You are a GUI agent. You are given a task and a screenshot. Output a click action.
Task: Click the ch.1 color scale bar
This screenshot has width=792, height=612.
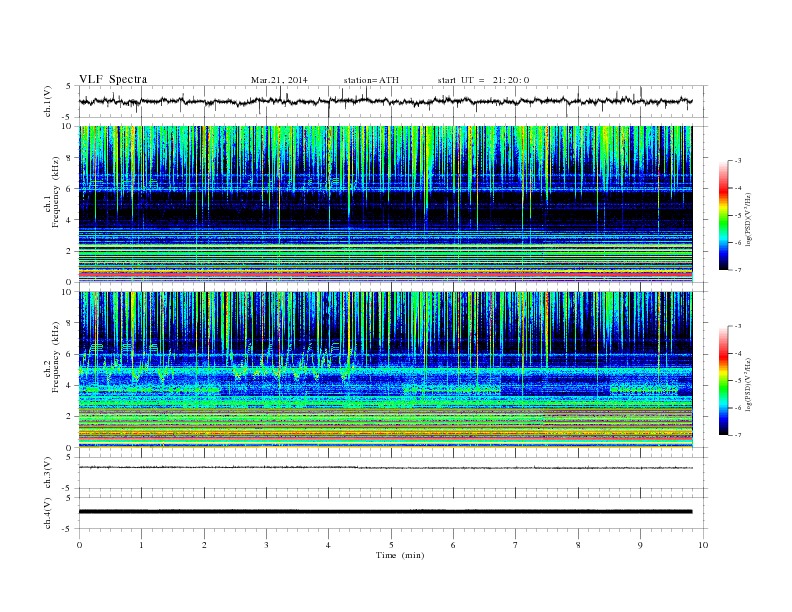coord(723,215)
